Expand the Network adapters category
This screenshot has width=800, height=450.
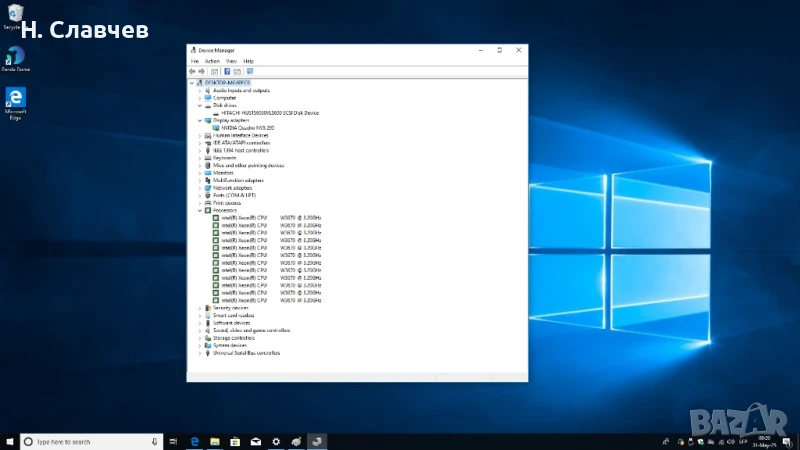pyautogui.click(x=200, y=188)
